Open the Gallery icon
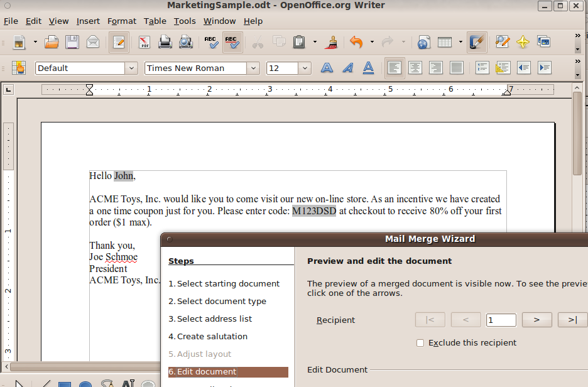Image resolution: width=588 pixels, height=387 pixels. click(x=544, y=42)
